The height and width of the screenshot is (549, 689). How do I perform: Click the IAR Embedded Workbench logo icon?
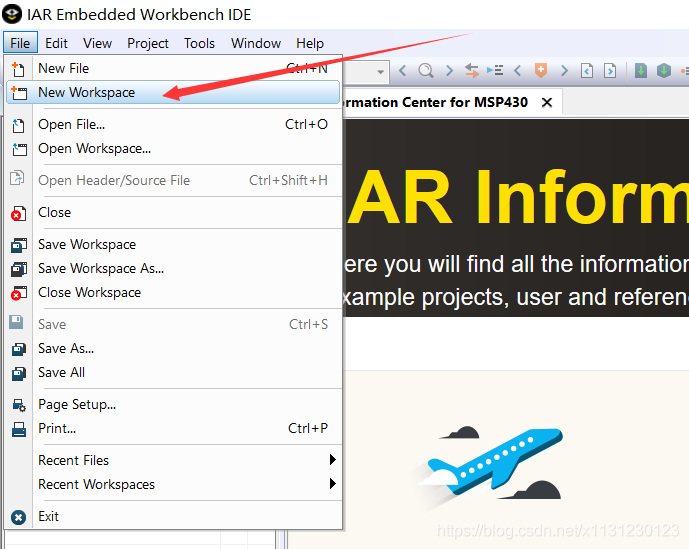point(12,14)
